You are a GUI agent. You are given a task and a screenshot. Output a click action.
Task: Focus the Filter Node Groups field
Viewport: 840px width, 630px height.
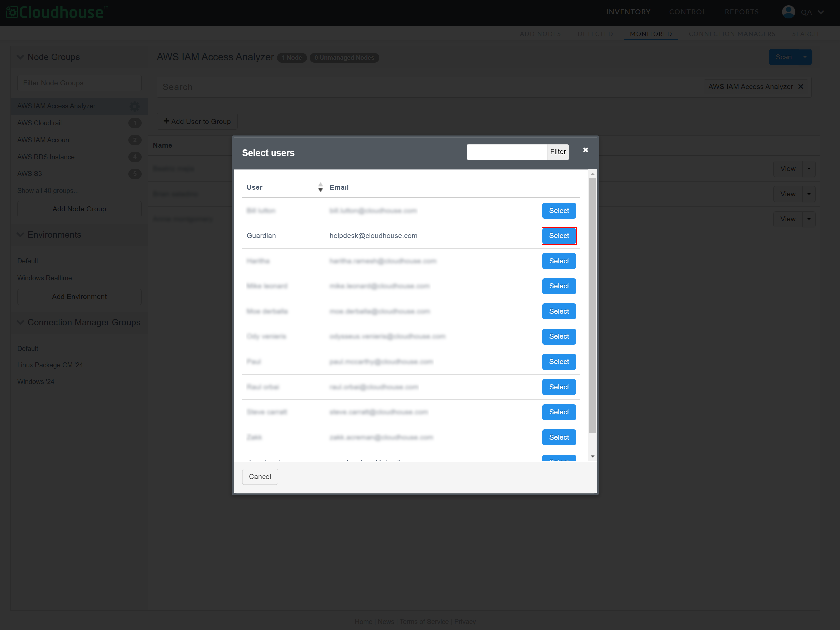tap(79, 83)
